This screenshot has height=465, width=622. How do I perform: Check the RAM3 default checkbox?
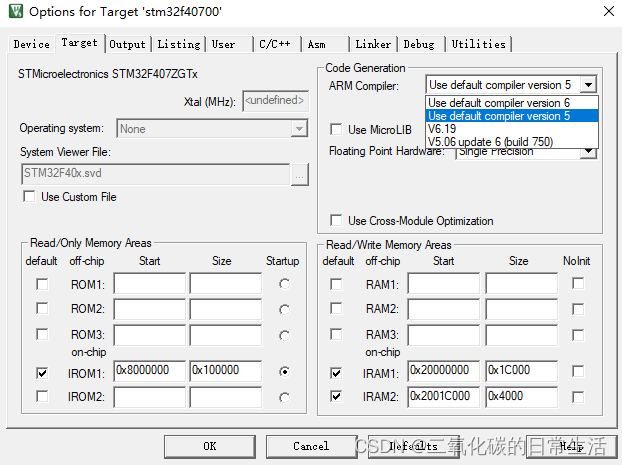click(336, 334)
